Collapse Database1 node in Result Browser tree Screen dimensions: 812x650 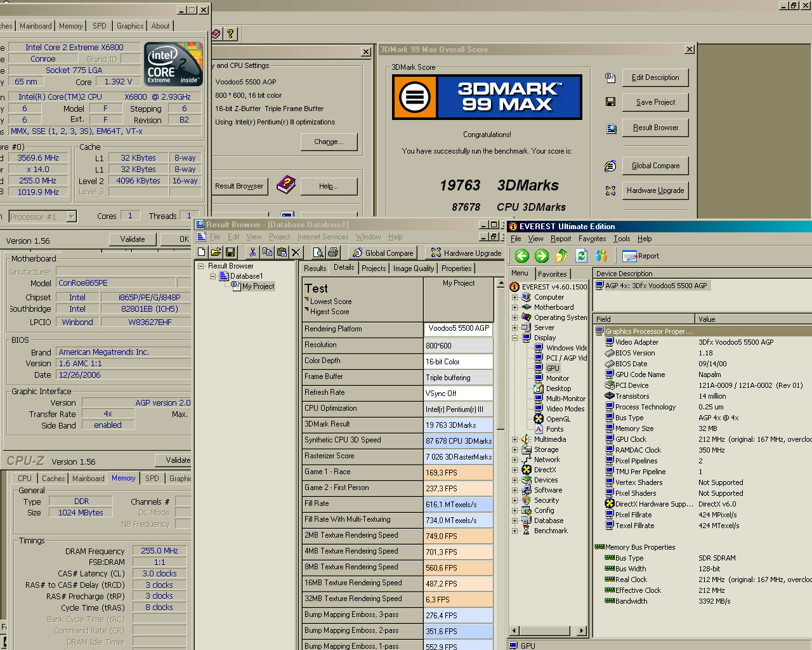213,276
